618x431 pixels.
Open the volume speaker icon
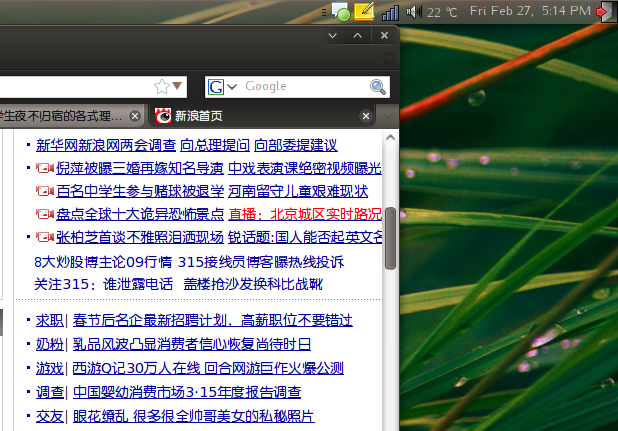coord(414,11)
